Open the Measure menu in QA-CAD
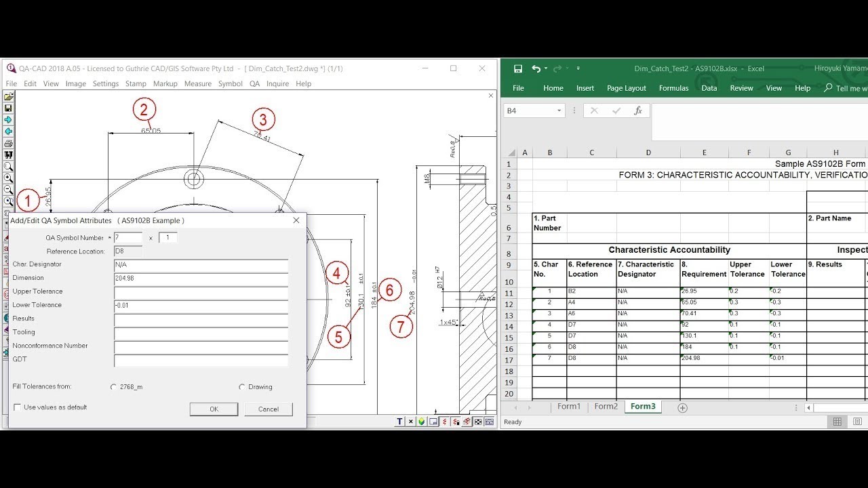 coord(198,83)
